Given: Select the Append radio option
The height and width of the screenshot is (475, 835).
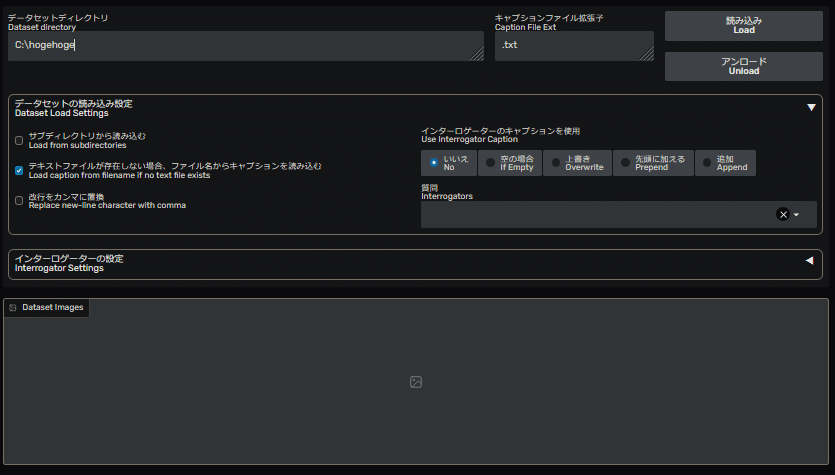Looking at the screenshot, I should (x=725, y=163).
